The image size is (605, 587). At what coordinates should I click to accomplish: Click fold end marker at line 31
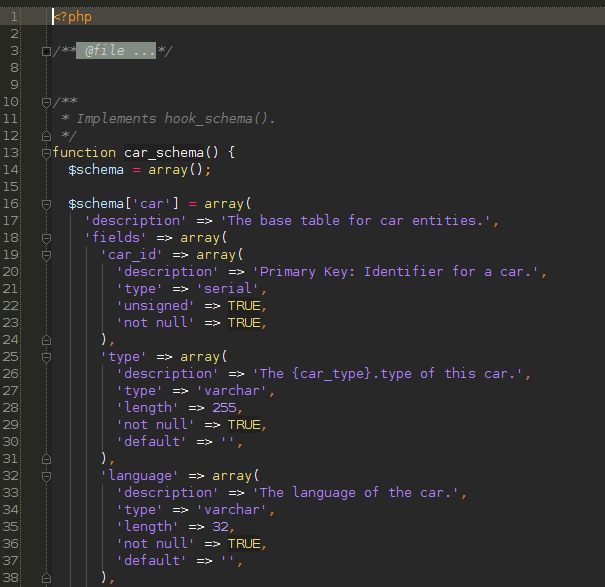click(x=46, y=459)
